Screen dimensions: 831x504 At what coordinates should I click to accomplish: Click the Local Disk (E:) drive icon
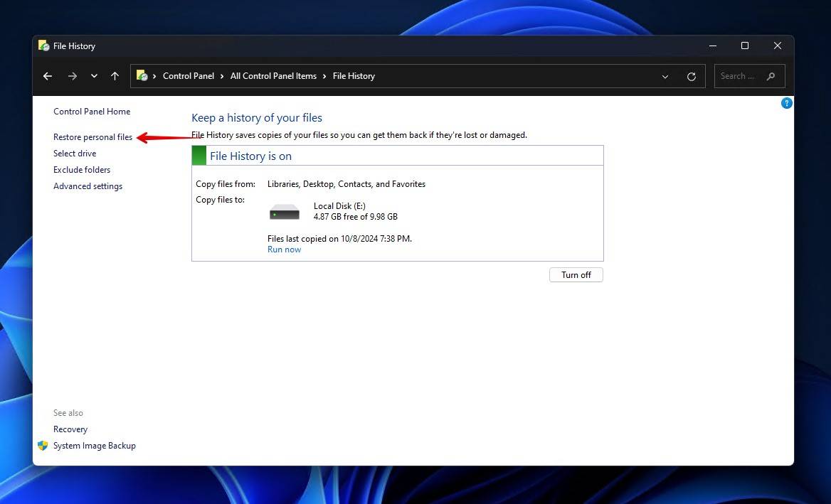tap(285, 213)
